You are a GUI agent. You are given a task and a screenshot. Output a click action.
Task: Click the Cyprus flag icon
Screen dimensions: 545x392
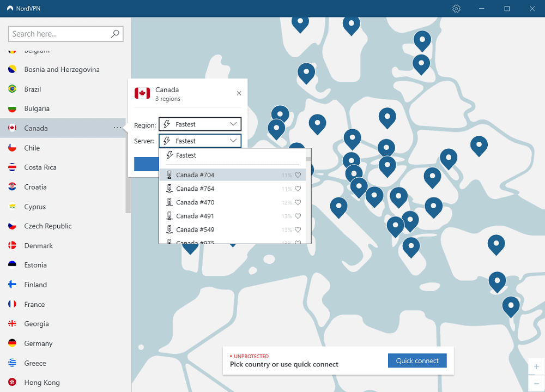pos(12,206)
